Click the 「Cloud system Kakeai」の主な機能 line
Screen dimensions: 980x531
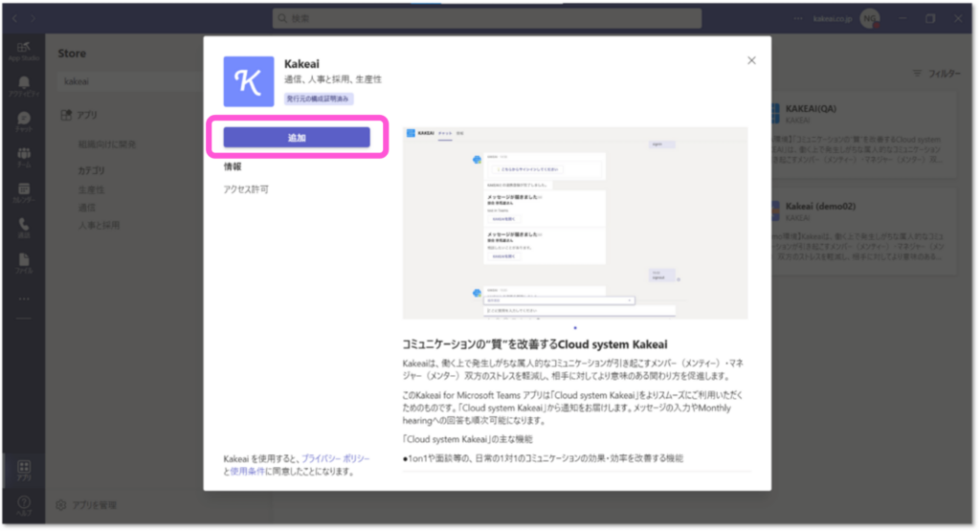click(467, 439)
